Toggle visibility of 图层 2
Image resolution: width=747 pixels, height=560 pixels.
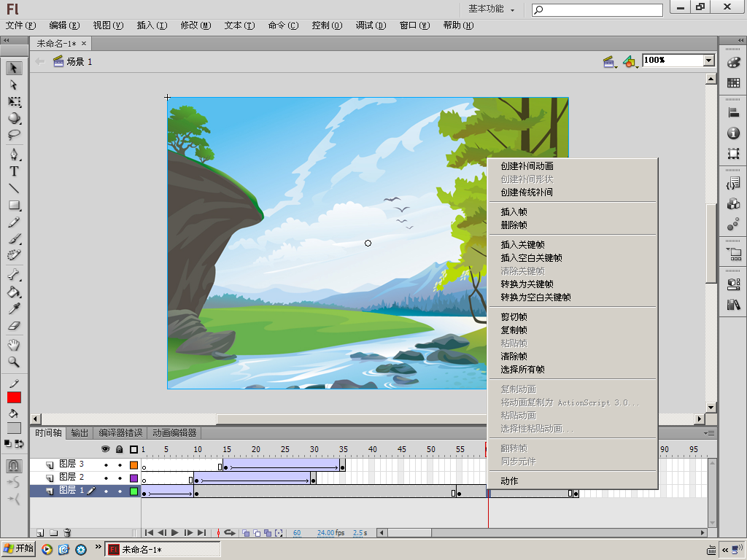tap(106, 478)
